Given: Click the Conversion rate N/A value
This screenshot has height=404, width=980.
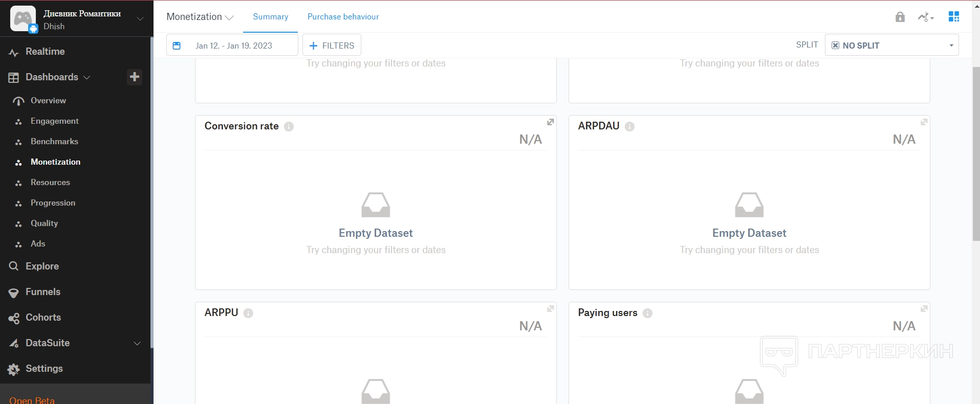Looking at the screenshot, I should click(530, 140).
